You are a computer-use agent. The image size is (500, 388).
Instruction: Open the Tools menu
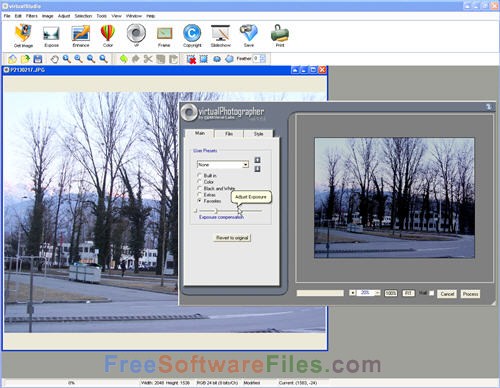pos(102,16)
